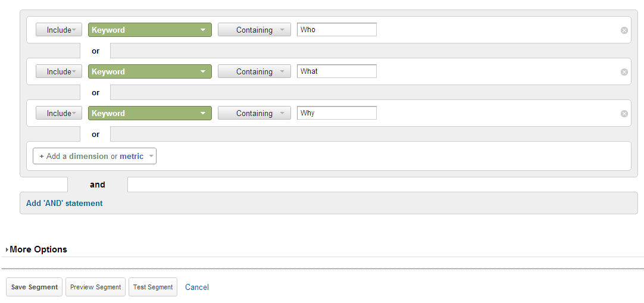Click the text field containing 'Who'

pyautogui.click(x=336, y=30)
